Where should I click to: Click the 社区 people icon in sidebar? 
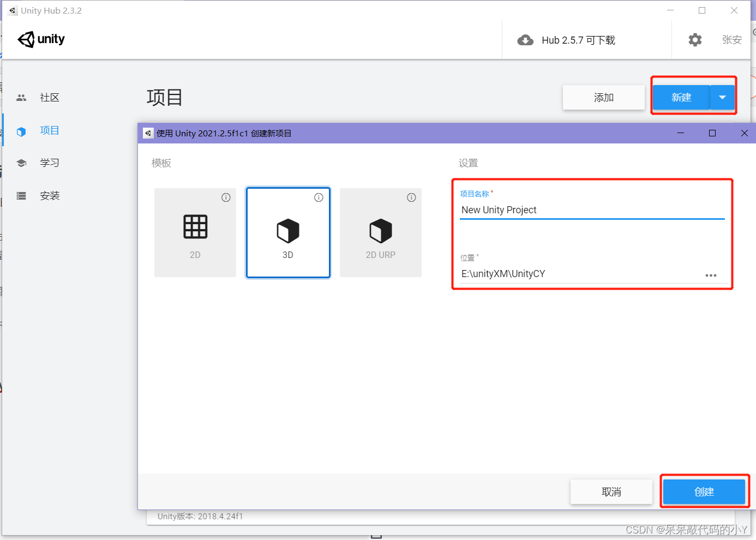(21, 98)
